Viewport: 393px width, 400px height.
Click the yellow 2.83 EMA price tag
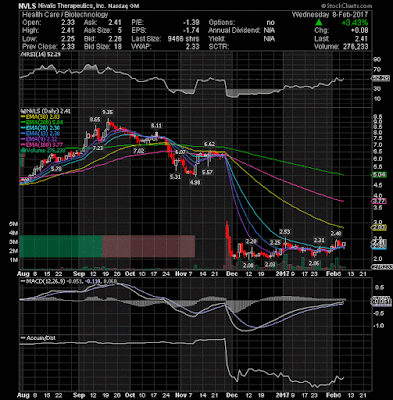click(x=379, y=228)
